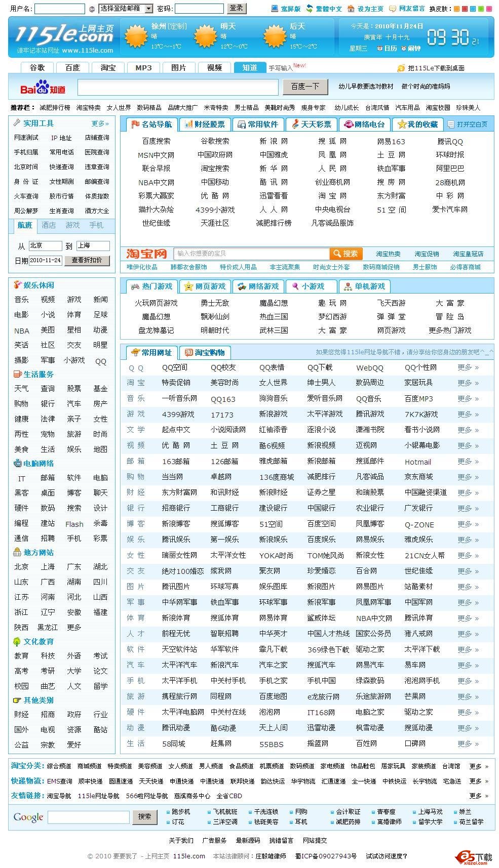Open 更多» in 实用工具 panel

100,123
